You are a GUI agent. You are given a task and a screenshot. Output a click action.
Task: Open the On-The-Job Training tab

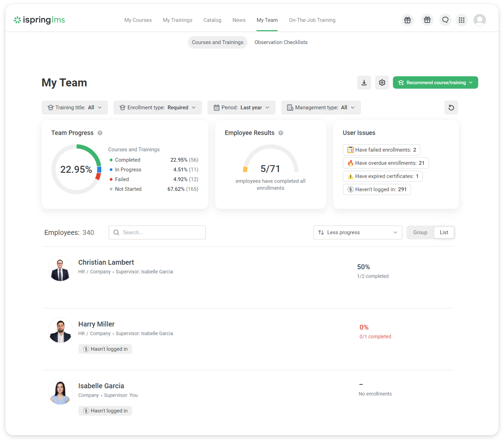(312, 20)
